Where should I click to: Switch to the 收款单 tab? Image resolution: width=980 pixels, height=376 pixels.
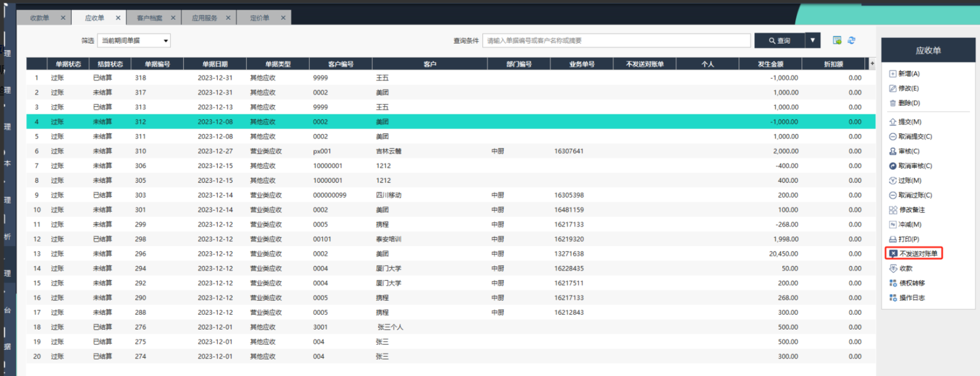pyautogui.click(x=40, y=18)
